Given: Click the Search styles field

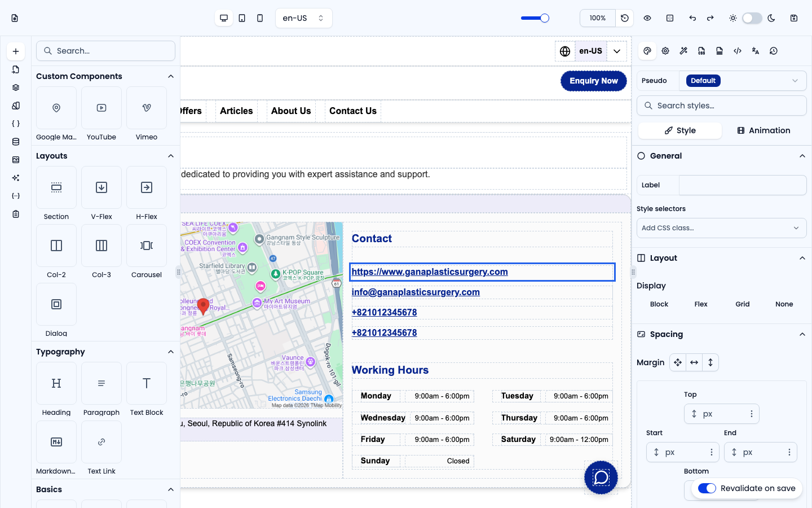Looking at the screenshot, I should point(722,106).
